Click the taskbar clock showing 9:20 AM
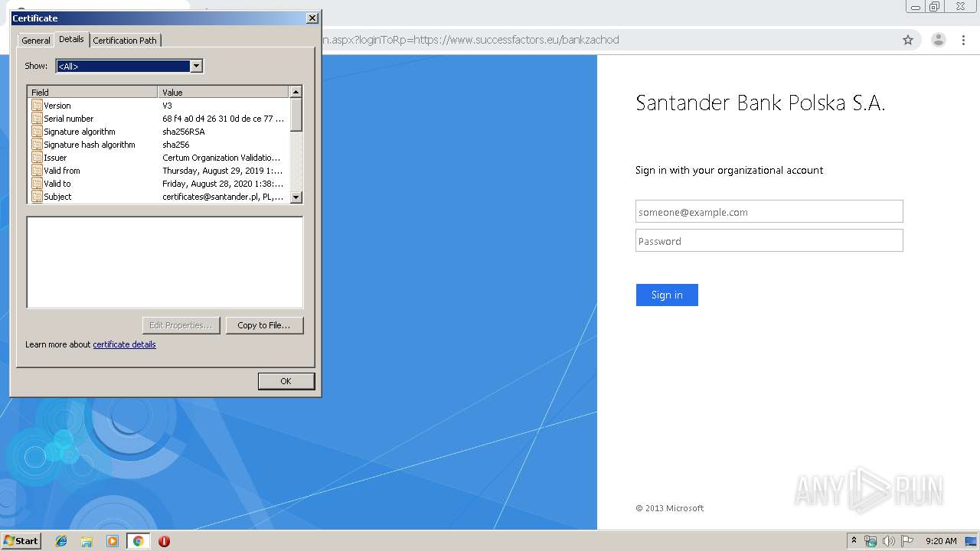 click(x=941, y=541)
